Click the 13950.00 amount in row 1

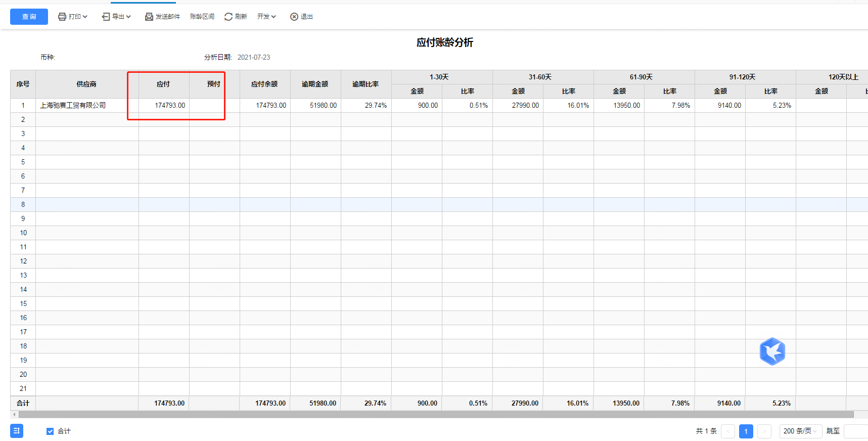pyautogui.click(x=626, y=105)
